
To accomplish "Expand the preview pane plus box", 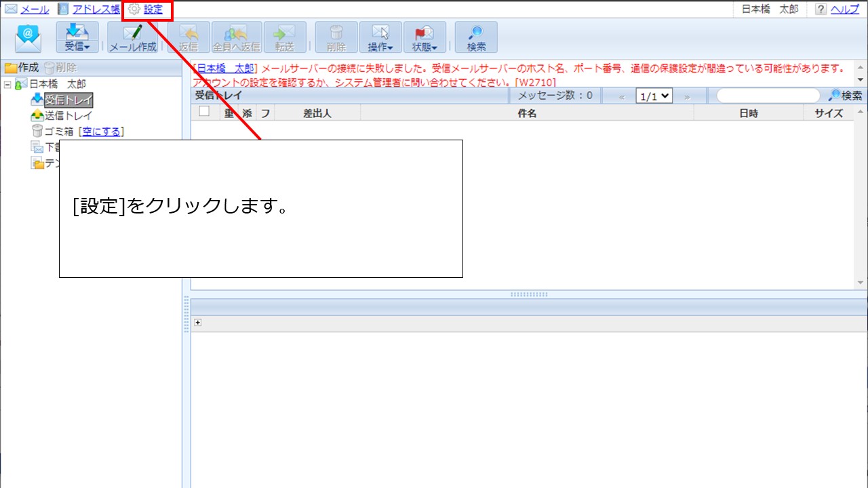I will pos(198,323).
